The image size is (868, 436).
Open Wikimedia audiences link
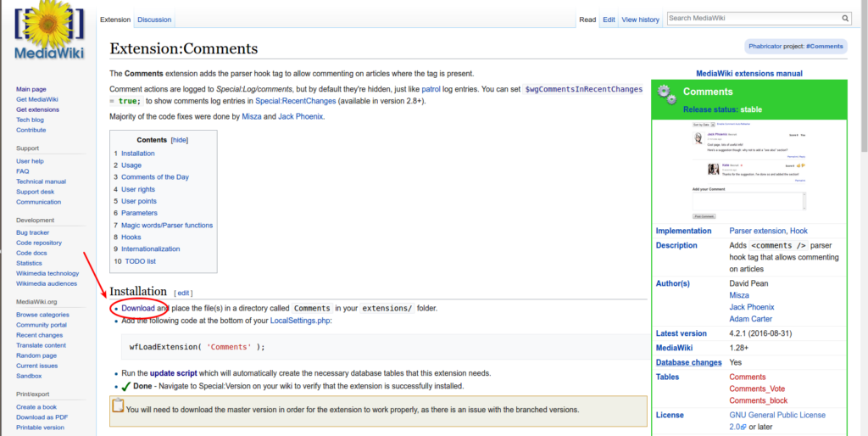tap(47, 283)
